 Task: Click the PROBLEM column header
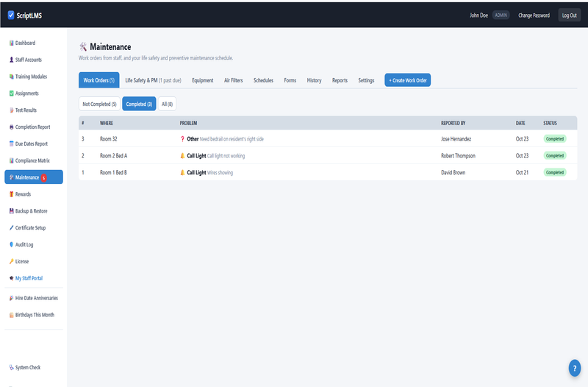[x=188, y=123]
